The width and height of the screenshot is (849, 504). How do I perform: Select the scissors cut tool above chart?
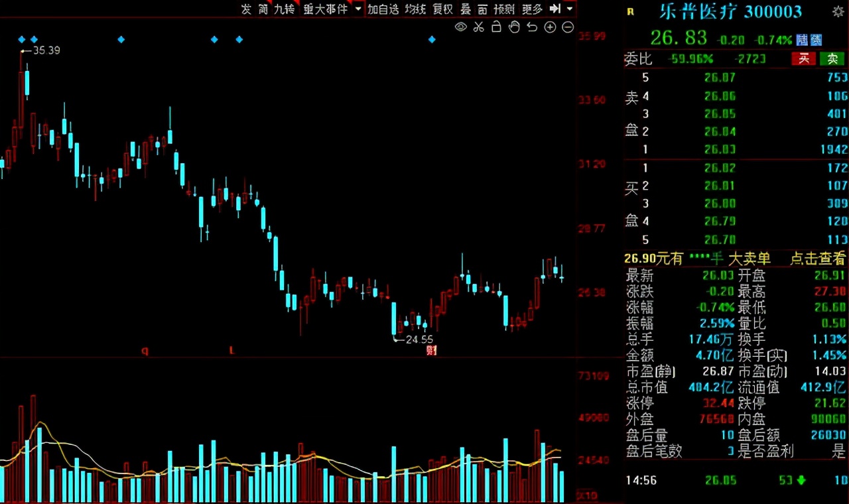(x=478, y=27)
